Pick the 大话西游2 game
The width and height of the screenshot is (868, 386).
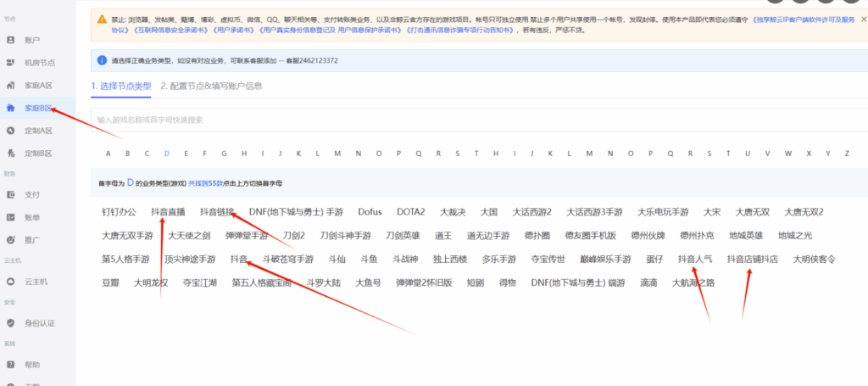point(532,212)
